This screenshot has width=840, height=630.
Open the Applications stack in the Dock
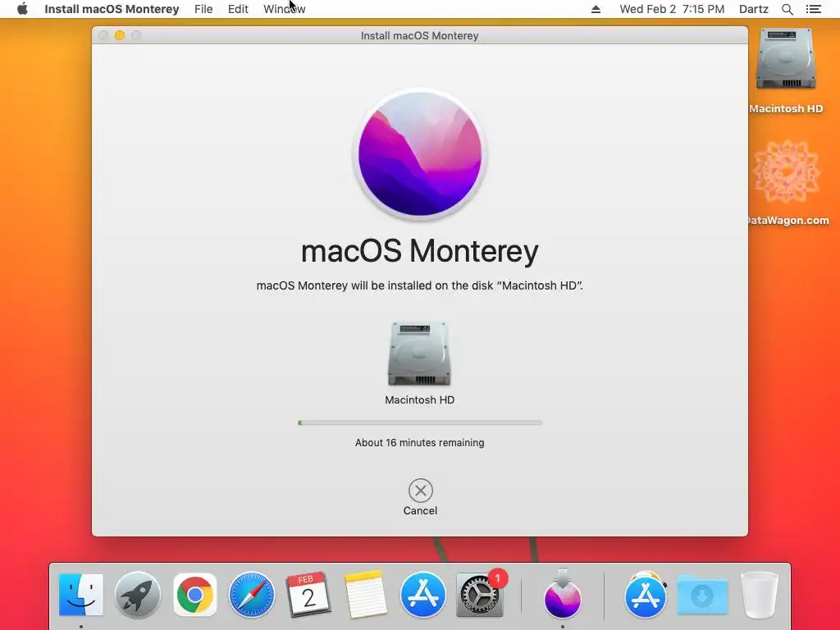coord(646,595)
